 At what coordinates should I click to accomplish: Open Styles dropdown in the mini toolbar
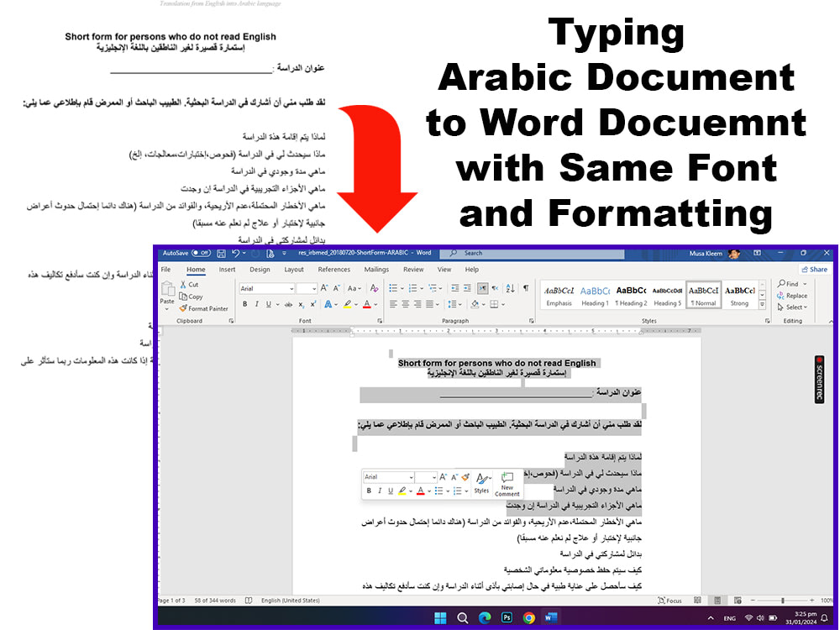pos(481,483)
